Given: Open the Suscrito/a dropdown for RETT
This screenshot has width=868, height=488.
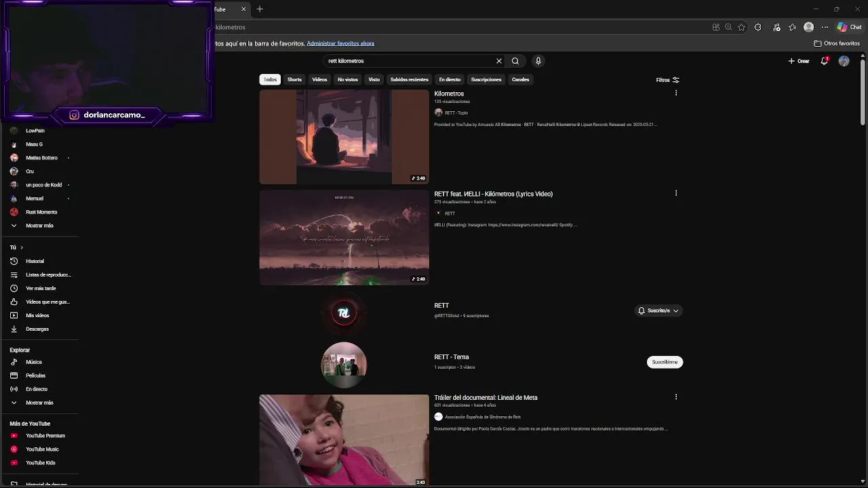Looking at the screenshot, I should 658,310.
